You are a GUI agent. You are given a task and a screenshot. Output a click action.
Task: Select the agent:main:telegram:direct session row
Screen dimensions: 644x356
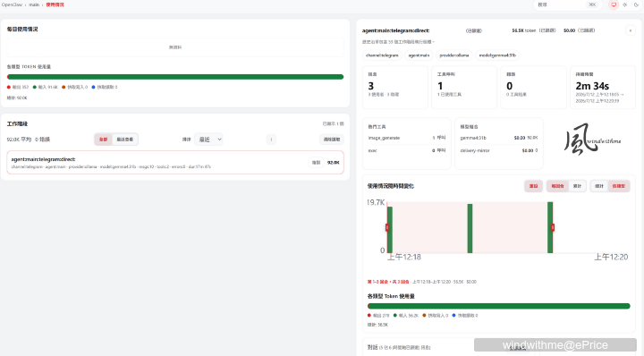[175, 163]
